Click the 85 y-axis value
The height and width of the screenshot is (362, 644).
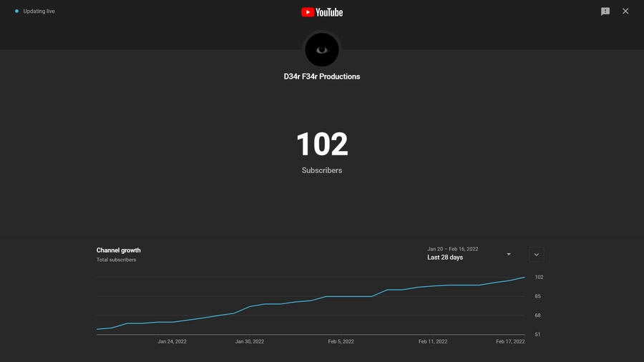537,296
